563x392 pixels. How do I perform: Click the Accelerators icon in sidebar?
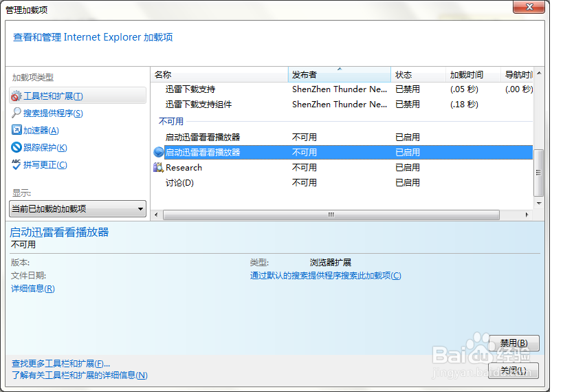(x=16, y=130)
